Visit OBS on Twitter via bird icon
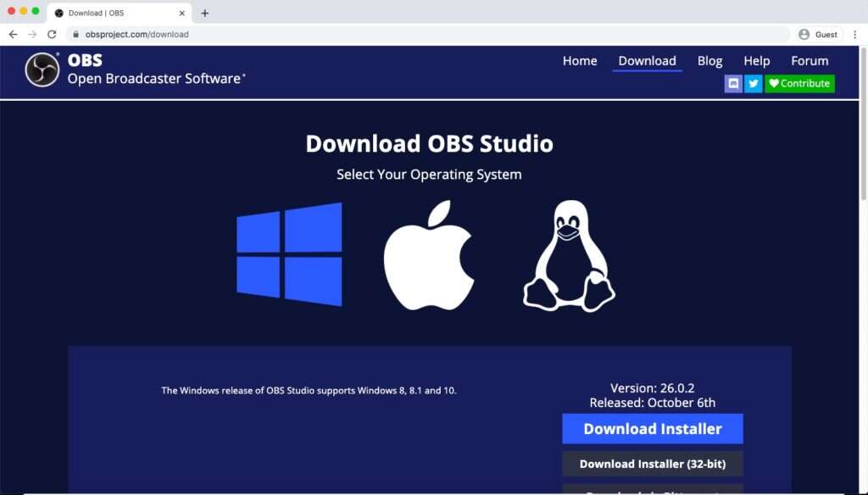This screenshot has height=495, width=868. point(754,83)
